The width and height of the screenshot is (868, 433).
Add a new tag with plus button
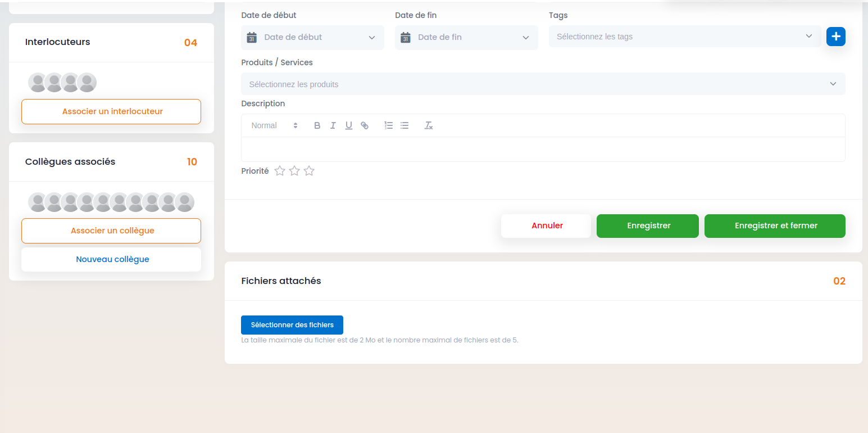(836, 37)
